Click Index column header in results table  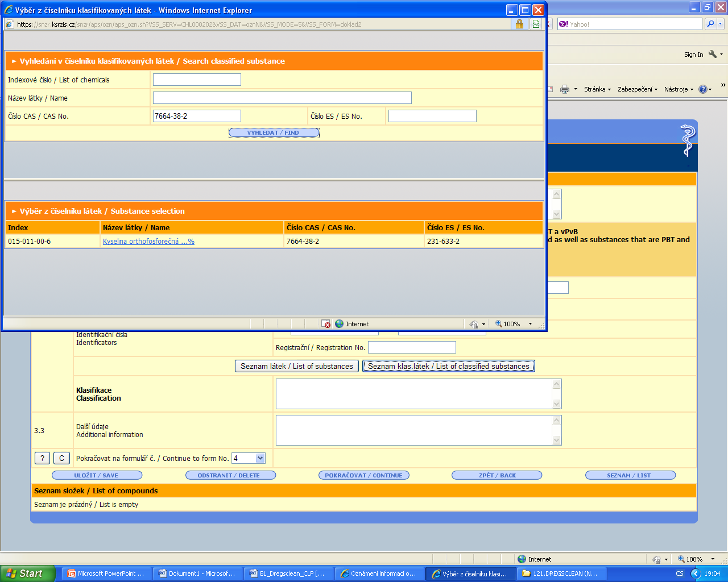click(52, 227)
